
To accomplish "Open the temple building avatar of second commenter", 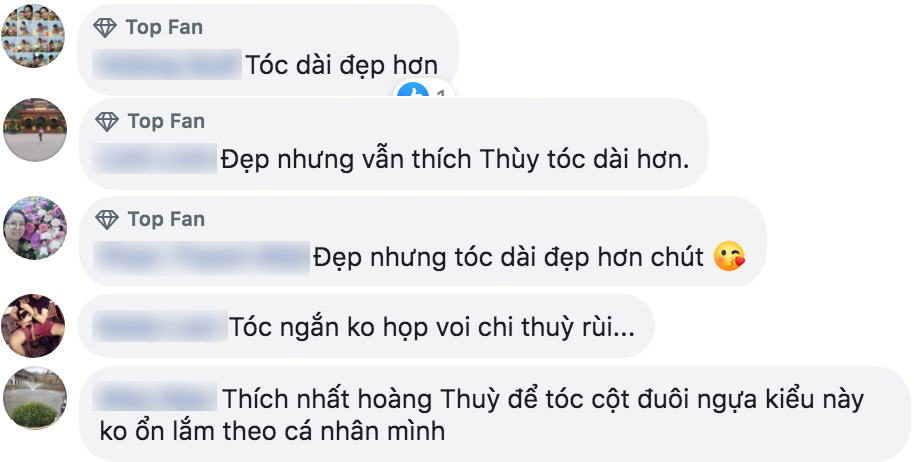I will tap(34, 130).
